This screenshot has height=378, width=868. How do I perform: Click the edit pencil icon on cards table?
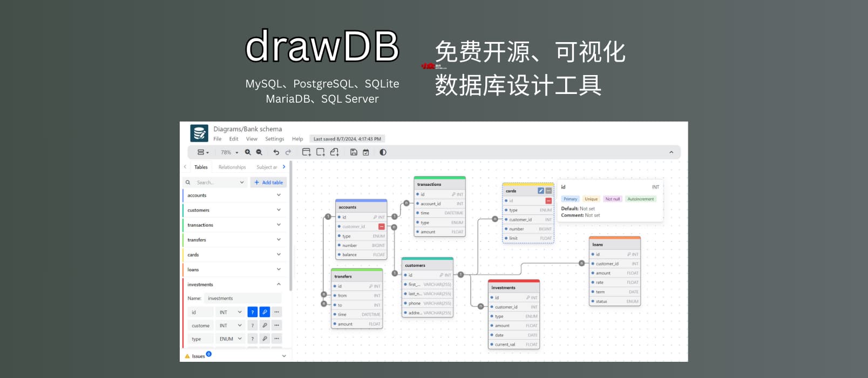coord(541,191)
